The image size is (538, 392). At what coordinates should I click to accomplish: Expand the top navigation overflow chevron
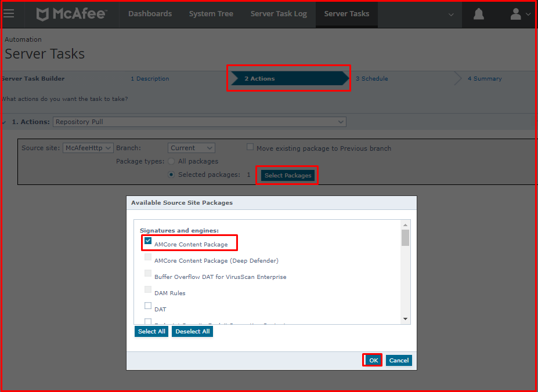(451, 14)
